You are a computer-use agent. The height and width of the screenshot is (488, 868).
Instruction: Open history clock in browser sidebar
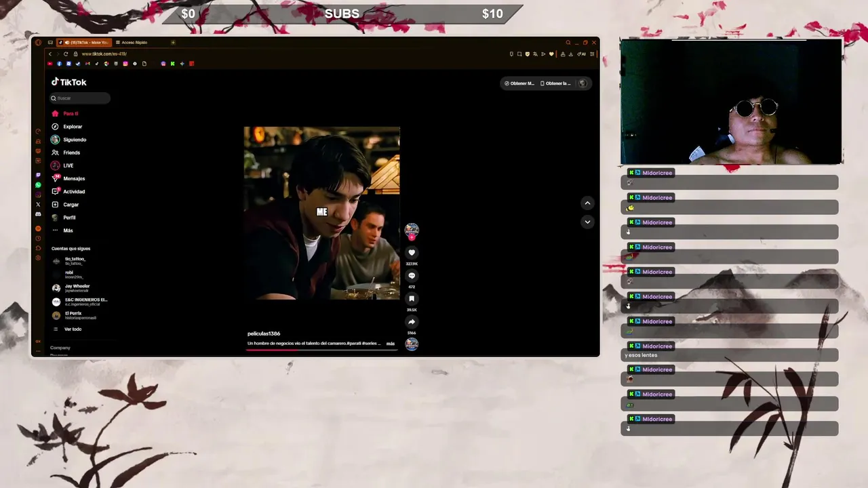click(38, 239)
